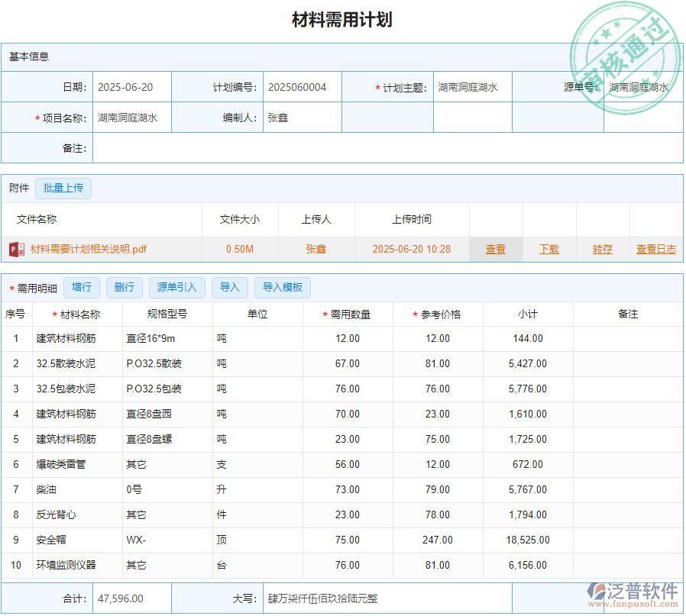This screenshot has height=616, width=686.
Task: Click the 日期 date field showing 2025-06-20
Action: (x=131, y=87)
